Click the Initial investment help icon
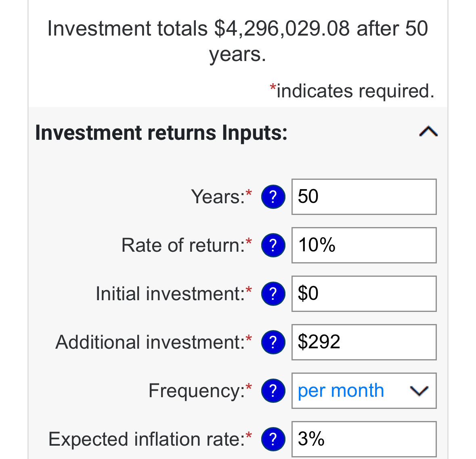Image resolution: width=476 pixels, height=459 pixels. [x=273, y=294]
